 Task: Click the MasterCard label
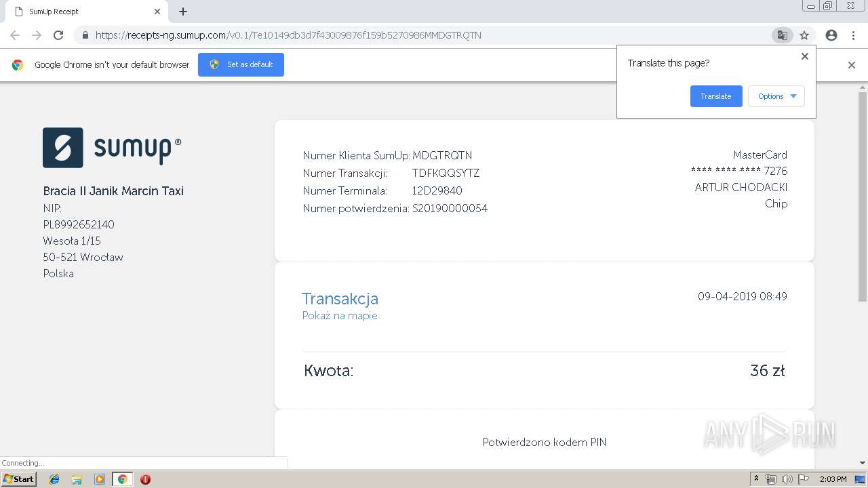point(760,155)
